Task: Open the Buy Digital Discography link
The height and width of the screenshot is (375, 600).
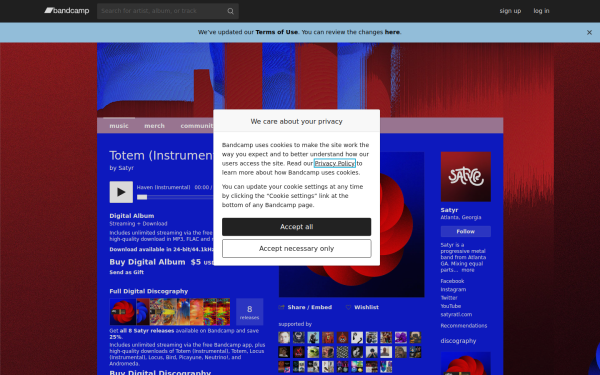Action: click(x=160, y=372)
